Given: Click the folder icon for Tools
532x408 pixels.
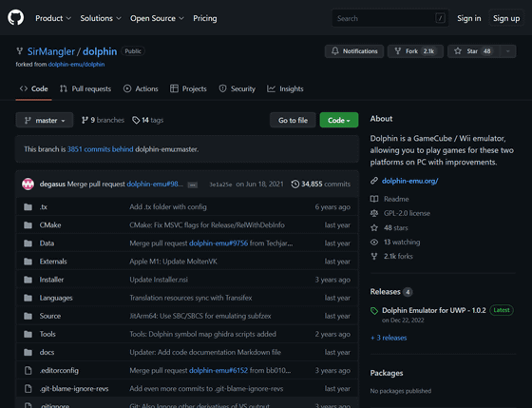Looking at the screenshot, I should coord(28,334).
